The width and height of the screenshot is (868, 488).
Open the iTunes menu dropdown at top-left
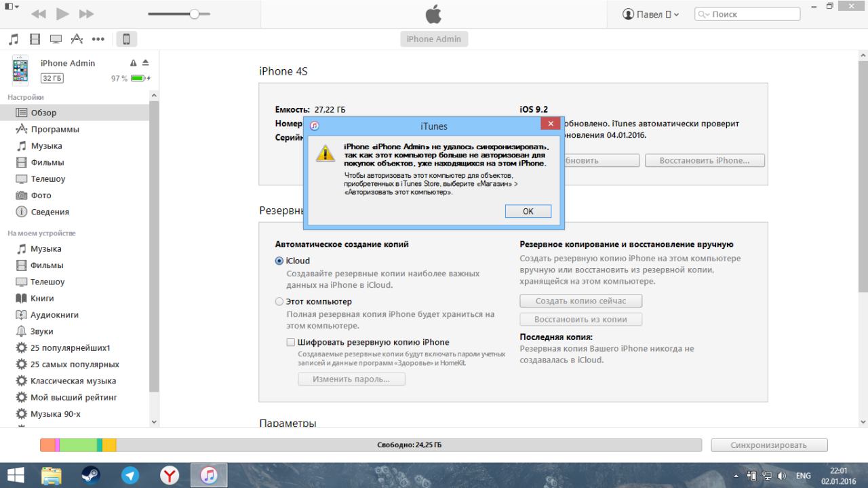coord(12,6)
